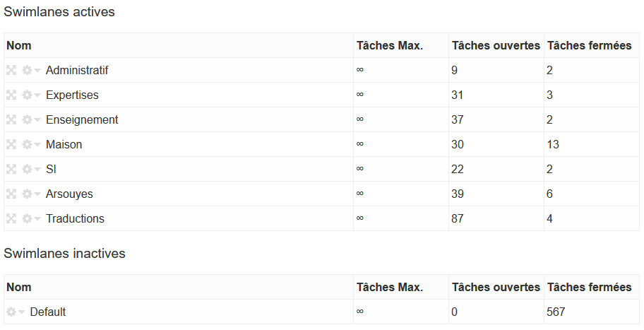Open the gear menu for Default swimlane
Image resolution: width=644 pixels, height=330 pixels.
pyautogui.click(x=16, y=312)
